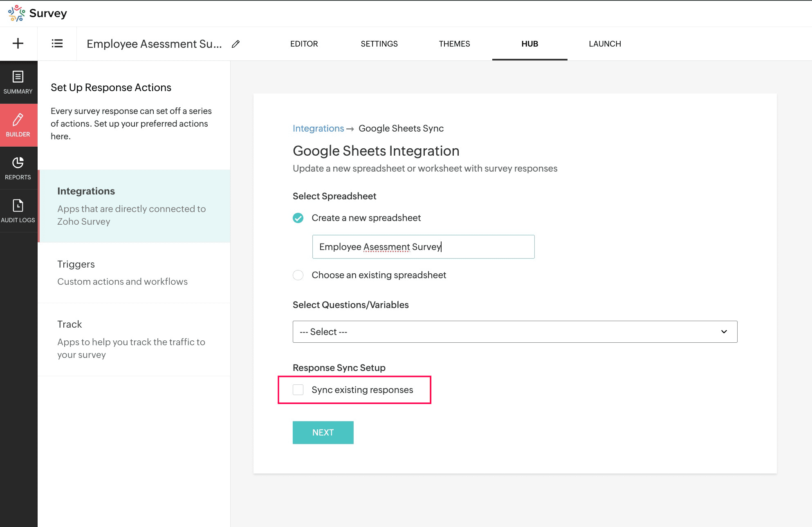Go to the Settings tab
This screenshot has height=527, width=812.
[379, 44]
